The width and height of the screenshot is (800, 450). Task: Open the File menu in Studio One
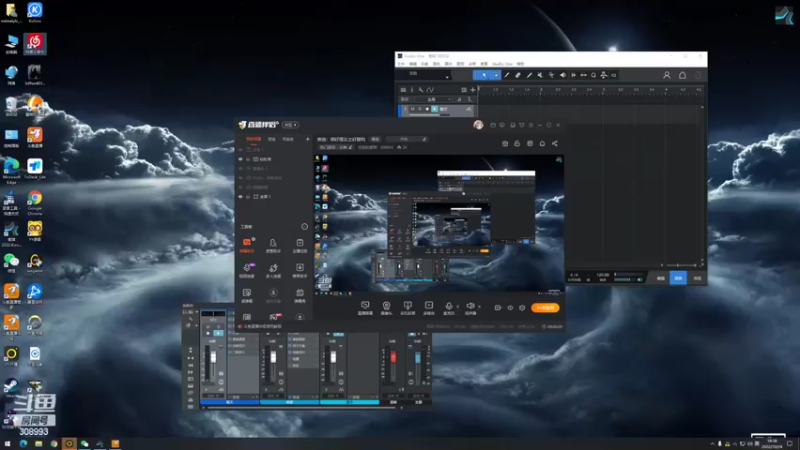coord(402,64)
